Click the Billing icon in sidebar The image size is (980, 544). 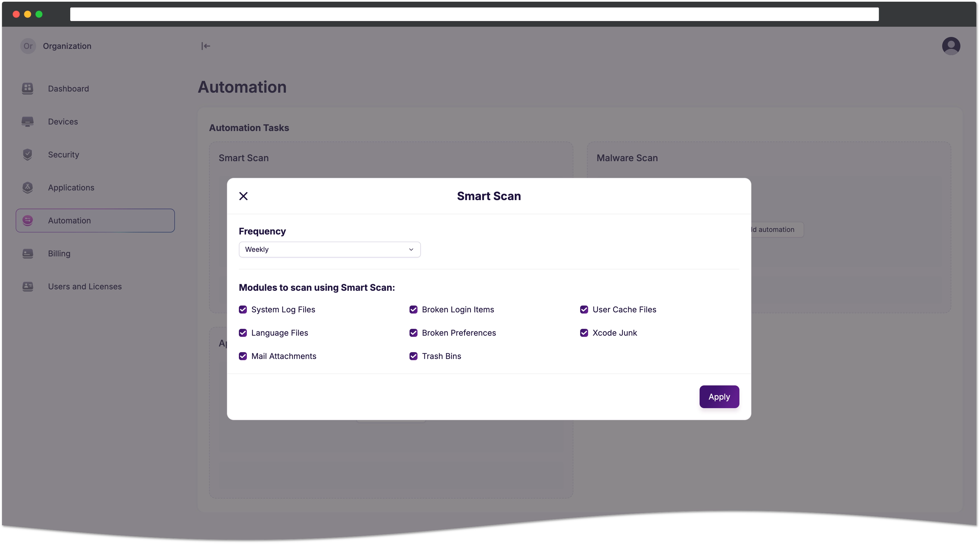coord(28,253)
